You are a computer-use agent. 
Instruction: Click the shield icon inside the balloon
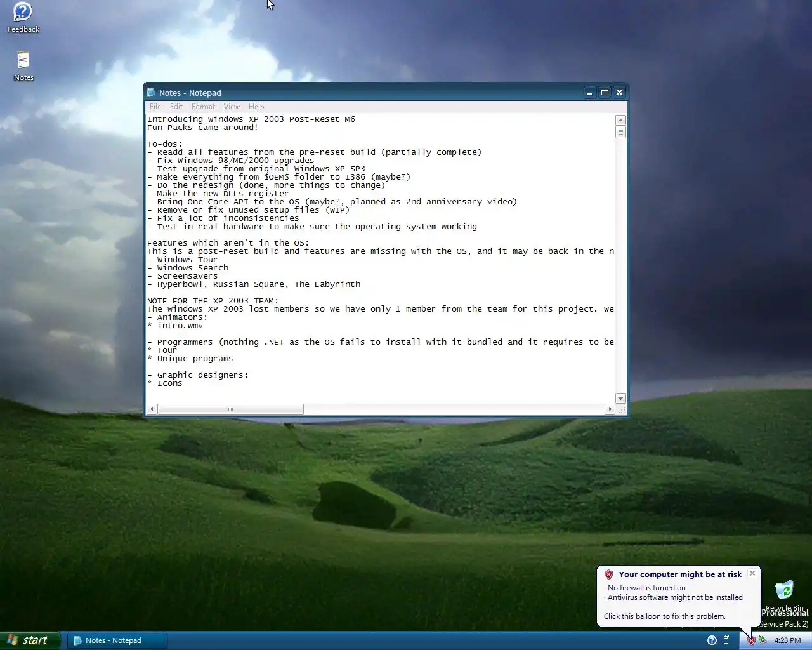pos(608,574)
